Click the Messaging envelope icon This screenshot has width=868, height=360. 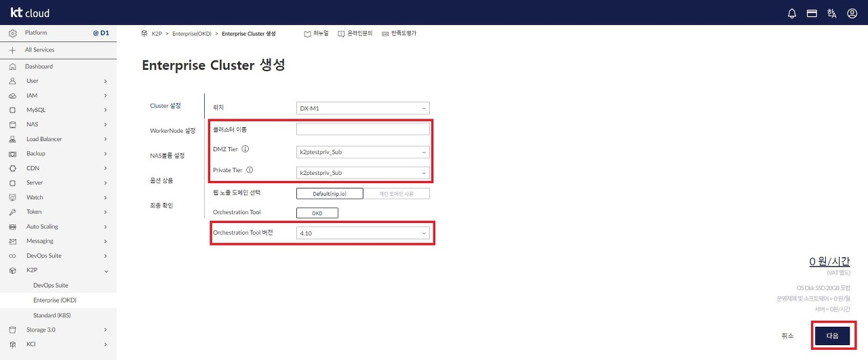coord(12,241)
